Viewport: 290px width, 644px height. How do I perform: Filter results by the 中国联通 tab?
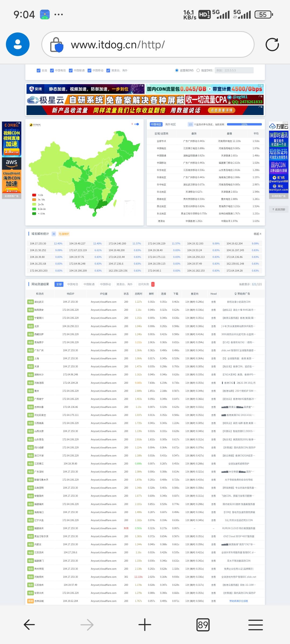click(x=89, y=284)
